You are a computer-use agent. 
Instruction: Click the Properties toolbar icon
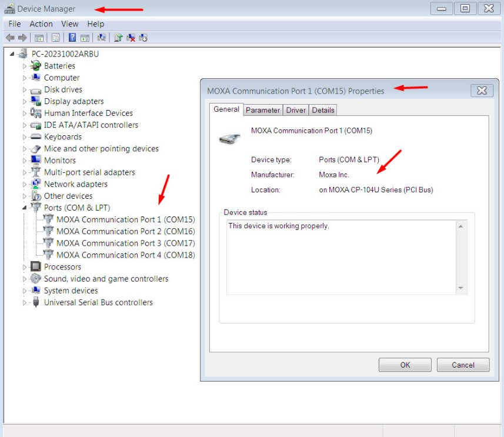56,38
